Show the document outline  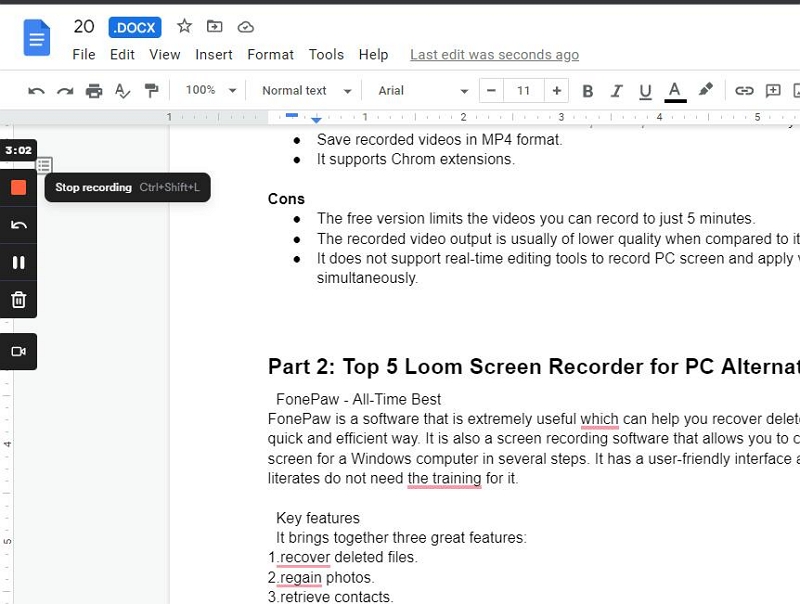coord(44,165)
